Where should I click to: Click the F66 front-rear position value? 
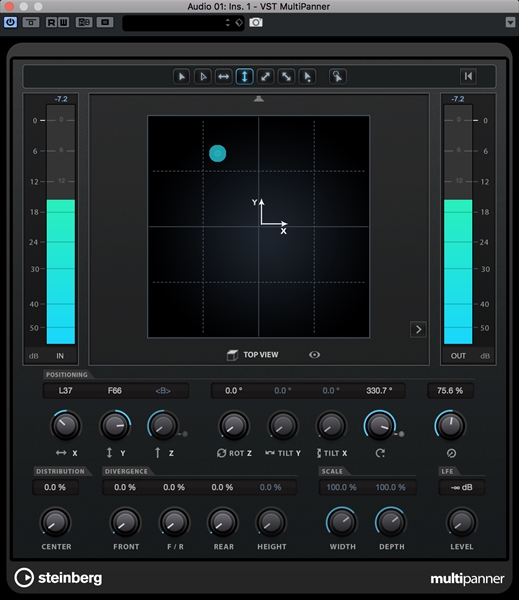point(114,391)
